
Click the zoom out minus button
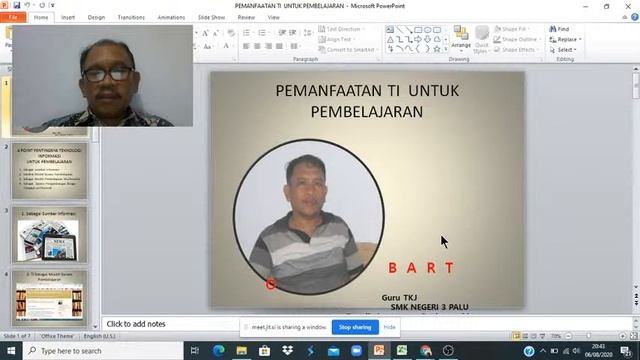(x=568, y=336)
